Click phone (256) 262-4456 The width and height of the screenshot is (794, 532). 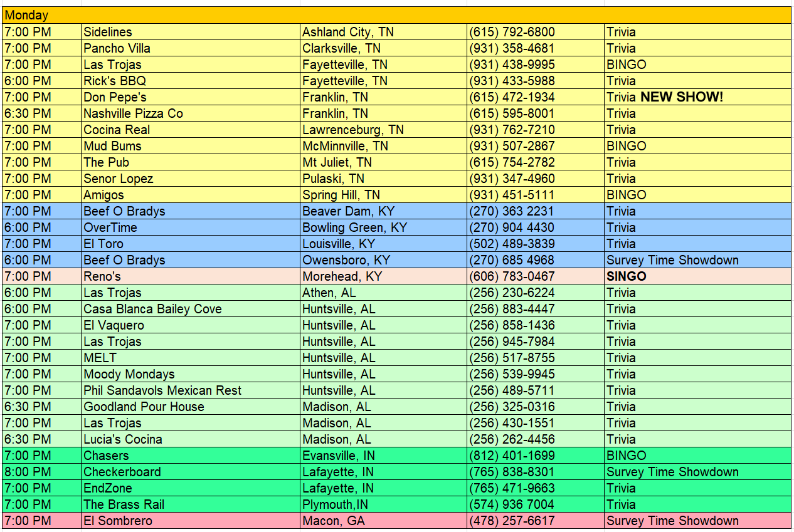tap(536, 439)
